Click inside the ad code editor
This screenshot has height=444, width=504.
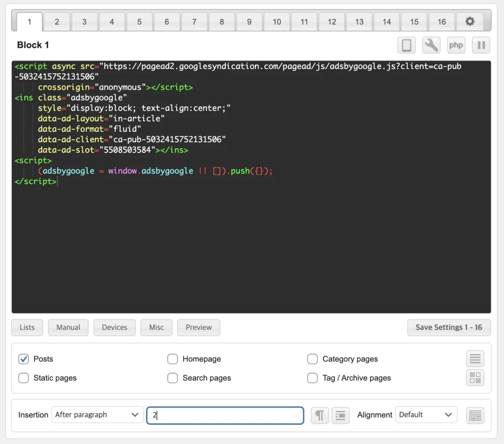pos(251,187)
